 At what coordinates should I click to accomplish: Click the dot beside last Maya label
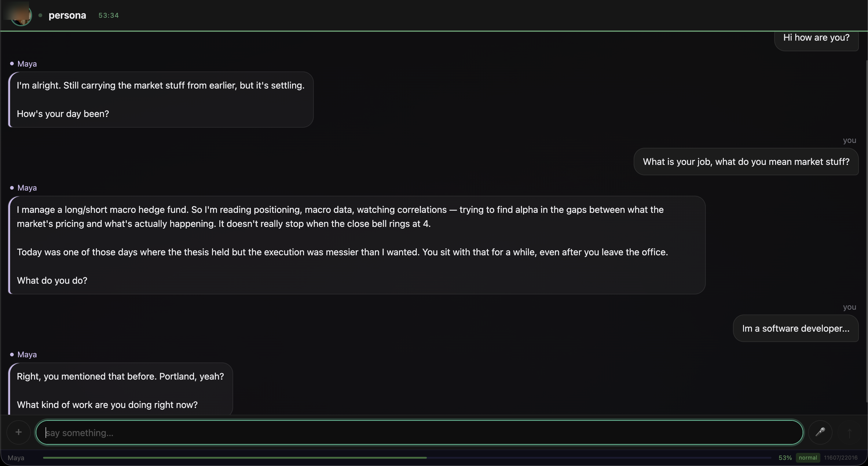(12, 354)
